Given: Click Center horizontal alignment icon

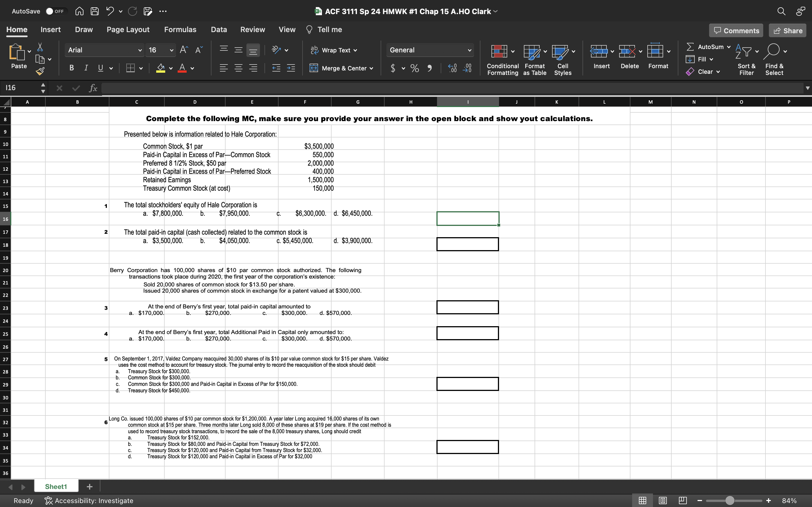Looking at the screenshot, I should (238, 68).
